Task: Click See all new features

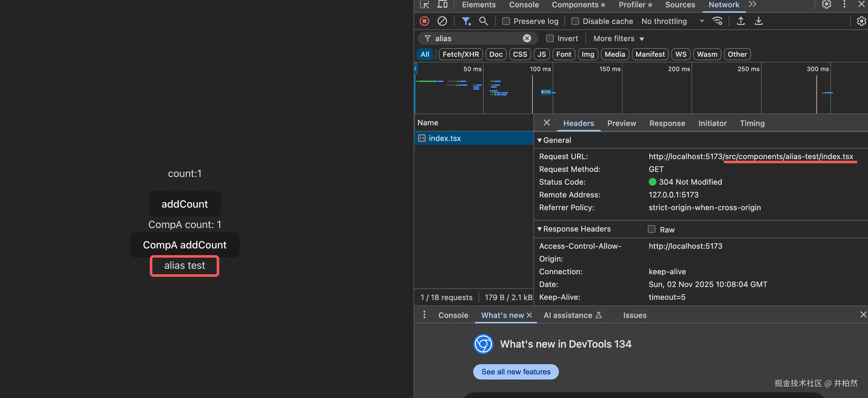Action: [516, 372]
